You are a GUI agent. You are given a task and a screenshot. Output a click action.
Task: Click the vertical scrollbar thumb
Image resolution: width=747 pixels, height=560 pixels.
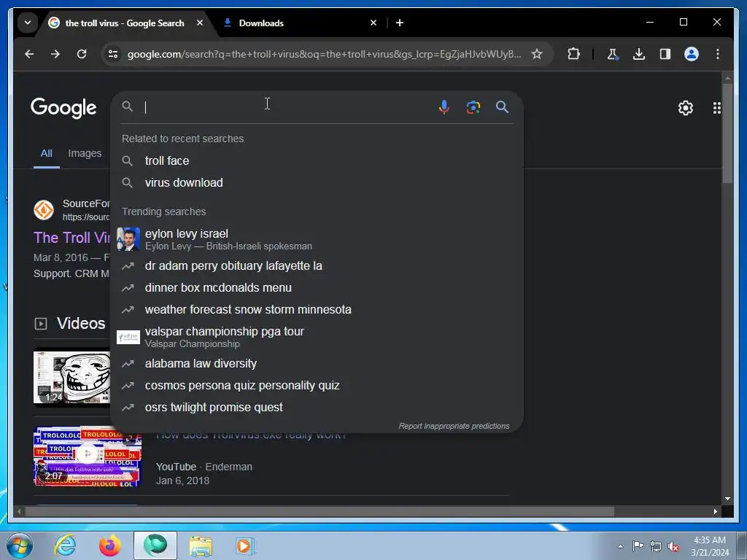tap(727, 133)
